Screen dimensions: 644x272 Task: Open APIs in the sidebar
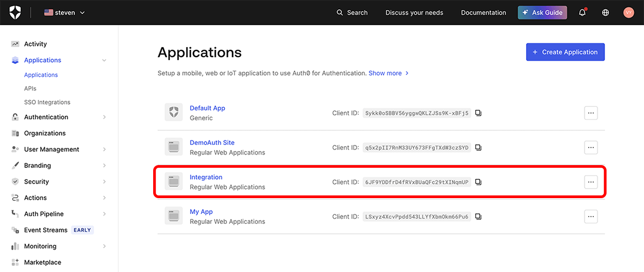pyautogui.click(x=30, y=88)
